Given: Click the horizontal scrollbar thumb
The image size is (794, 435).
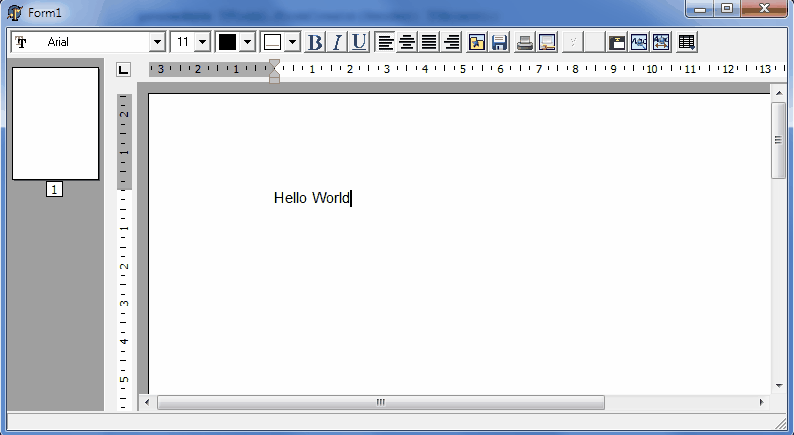Looking at the screenshot, I should [380, 402].
